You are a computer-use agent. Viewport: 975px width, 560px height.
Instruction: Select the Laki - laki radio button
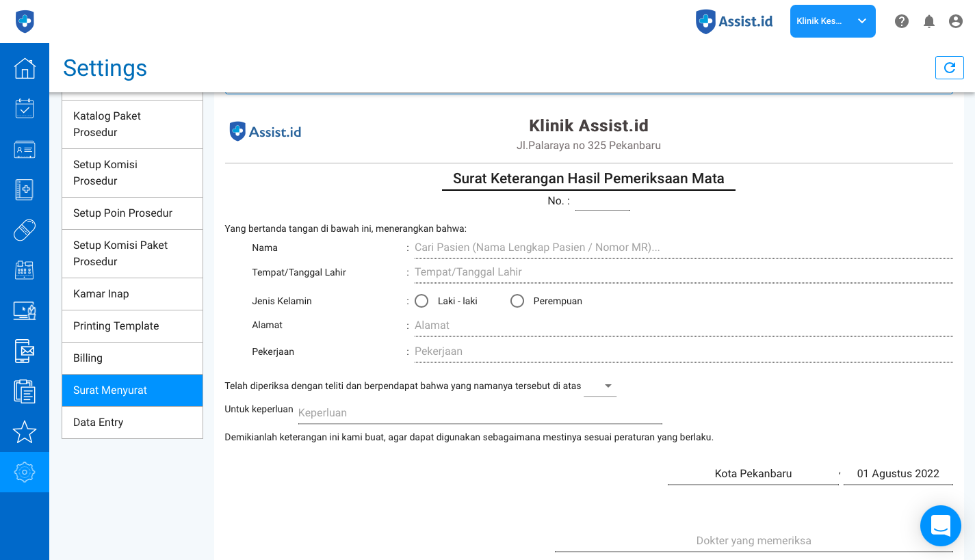coord(421,301)
